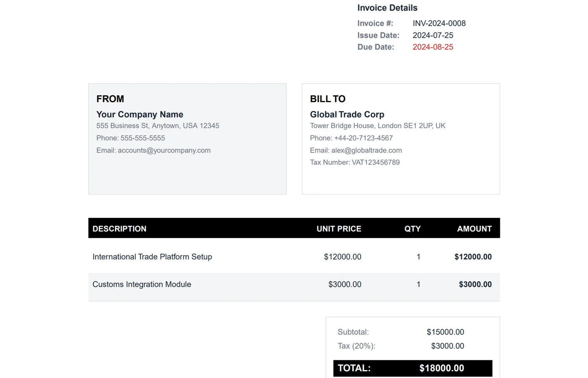Click the invoice number INV-2024-0008

click(439, 24)
